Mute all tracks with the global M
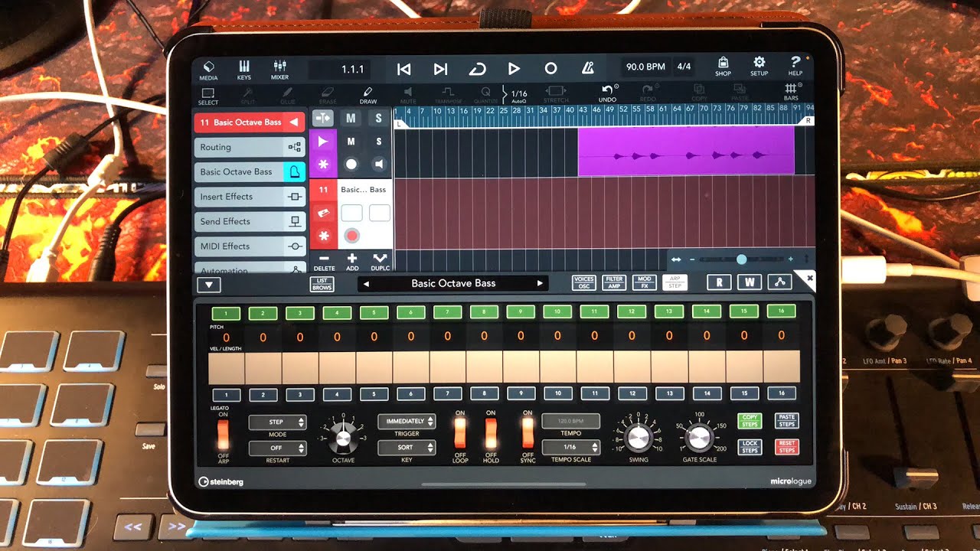 [351, 118]
